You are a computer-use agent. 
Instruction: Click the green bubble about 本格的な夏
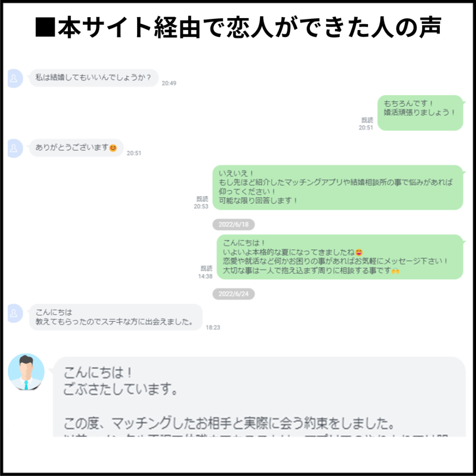[340, 257]
